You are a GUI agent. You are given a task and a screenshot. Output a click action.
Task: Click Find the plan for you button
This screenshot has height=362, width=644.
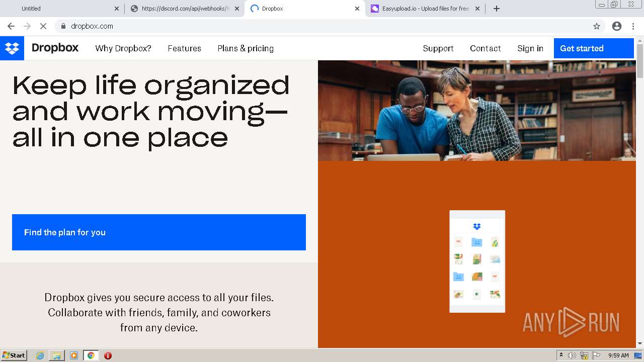[159, 232]
